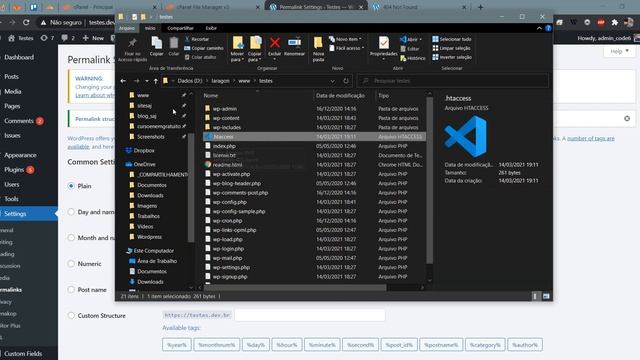Select the .htaccess file row
Screen dimensions: 640x360
tap(314, 137)
